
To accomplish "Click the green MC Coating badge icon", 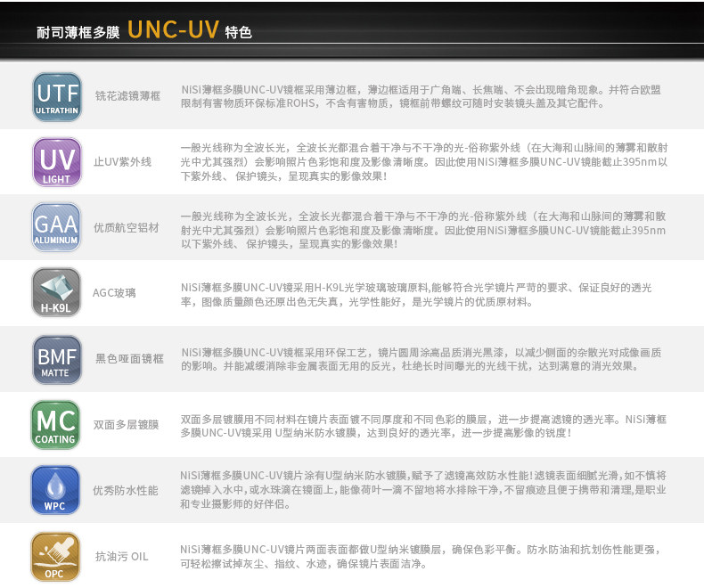I will [55, 425].
